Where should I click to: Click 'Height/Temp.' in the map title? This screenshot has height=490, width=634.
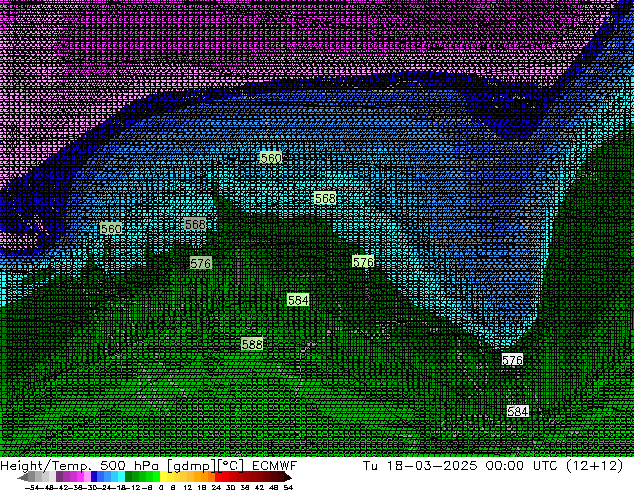pyautogui.click(x=45, y=466)
